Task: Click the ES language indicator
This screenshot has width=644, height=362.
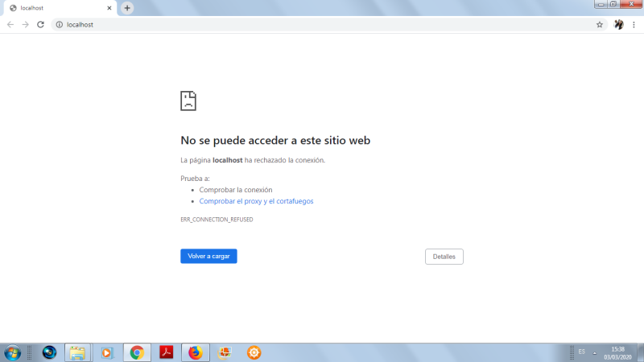Action: (x=581, y=352)
